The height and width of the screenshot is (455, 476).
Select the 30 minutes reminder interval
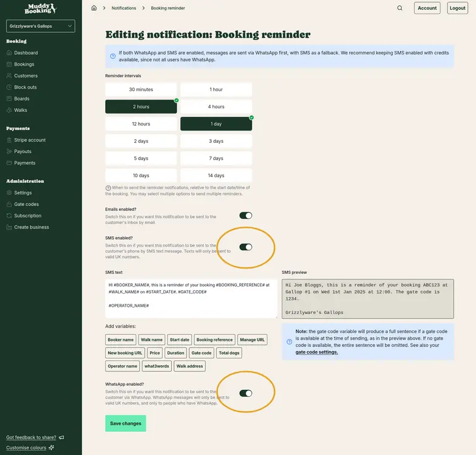(141, 89)
